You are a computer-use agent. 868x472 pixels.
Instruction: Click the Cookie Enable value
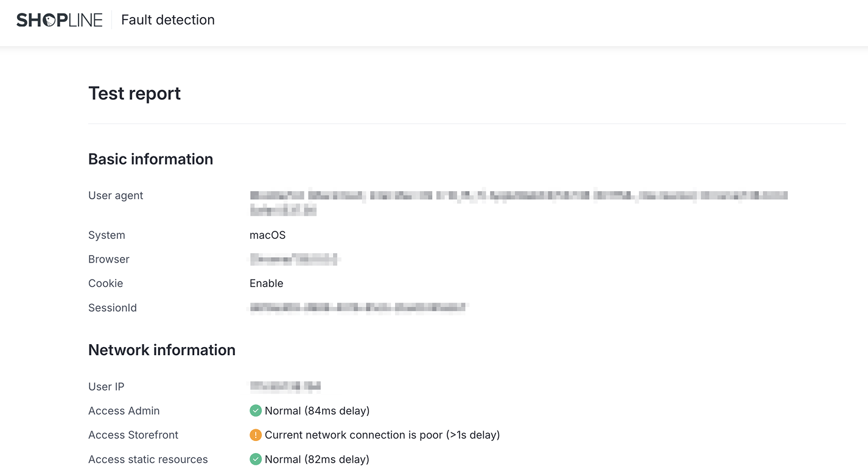[266, 283]
